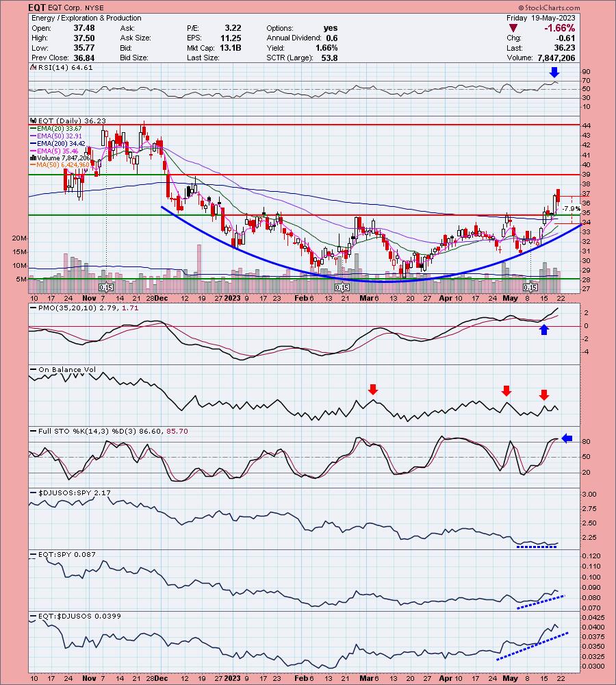The height and width of the screenshot is (685, 616).
Task: Click 'Energy / Exploration & Production' sector text
Action: click(86, 18)
